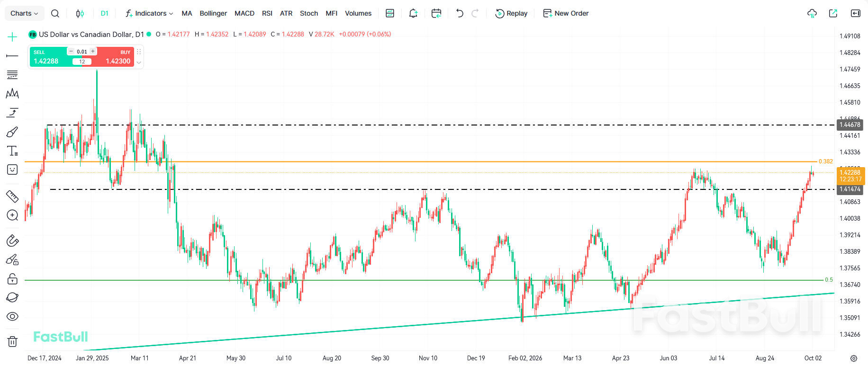Select the horizontal line drawing tool
The image size is (868, 366).
12,56
